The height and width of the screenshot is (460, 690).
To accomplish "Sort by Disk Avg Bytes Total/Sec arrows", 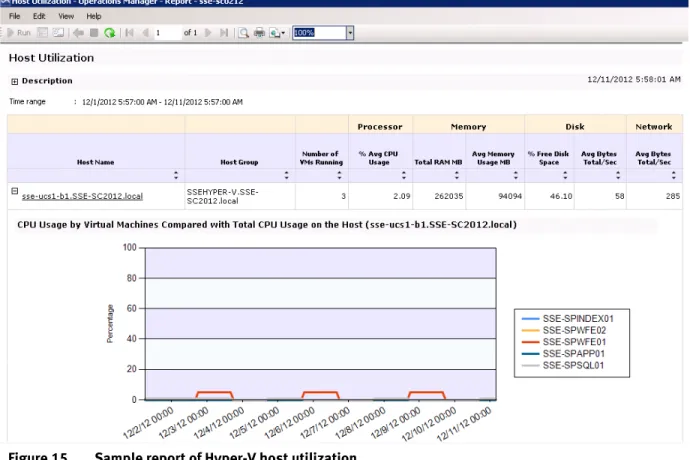I will pos(618,175).
